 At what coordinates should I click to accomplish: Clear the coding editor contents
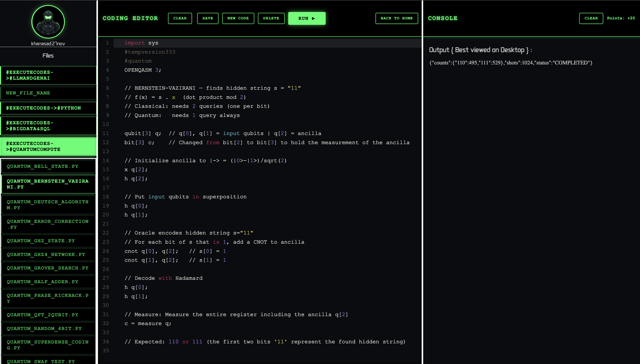click(180, 18)
